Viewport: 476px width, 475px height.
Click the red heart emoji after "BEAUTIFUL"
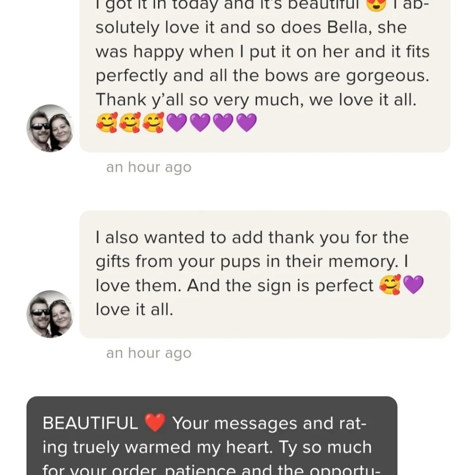click(x=155, y=422)
